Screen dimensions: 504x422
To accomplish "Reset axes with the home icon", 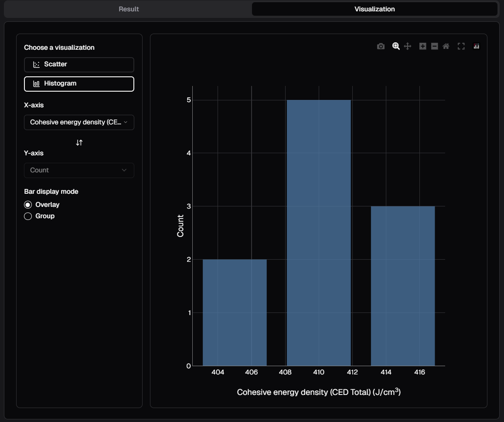I will [446, 46].
